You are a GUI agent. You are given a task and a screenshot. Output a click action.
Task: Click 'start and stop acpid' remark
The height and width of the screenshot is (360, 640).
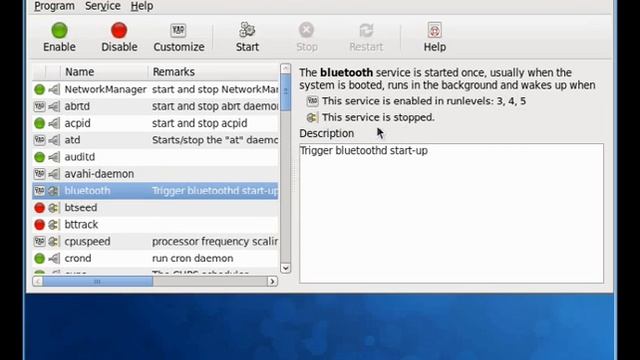coord(200,123)
